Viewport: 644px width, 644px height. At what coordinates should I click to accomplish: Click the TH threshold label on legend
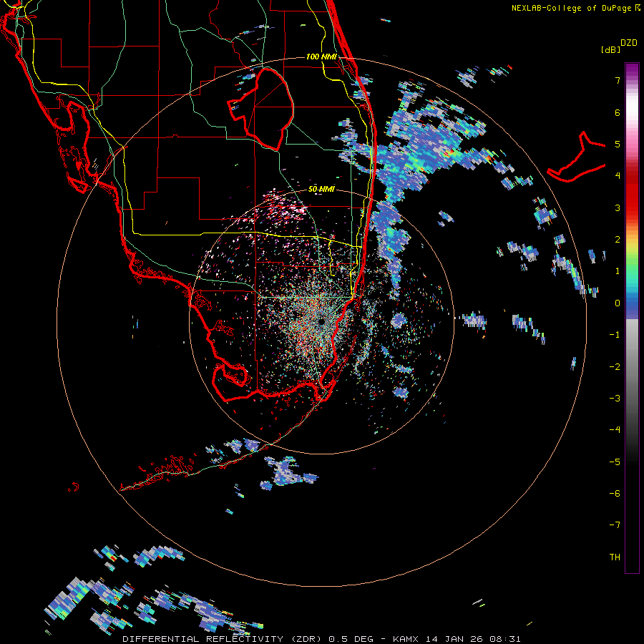point(615,557)
